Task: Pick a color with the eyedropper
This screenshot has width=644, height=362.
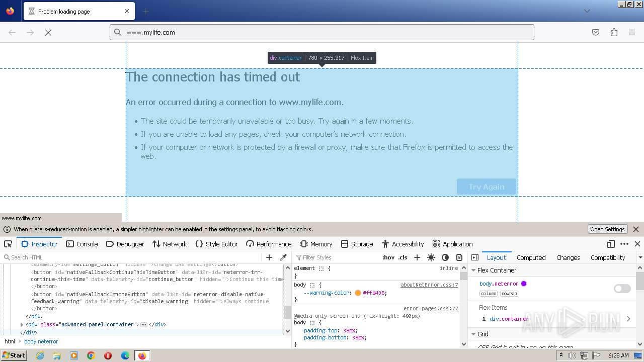Action: [283, 257]
